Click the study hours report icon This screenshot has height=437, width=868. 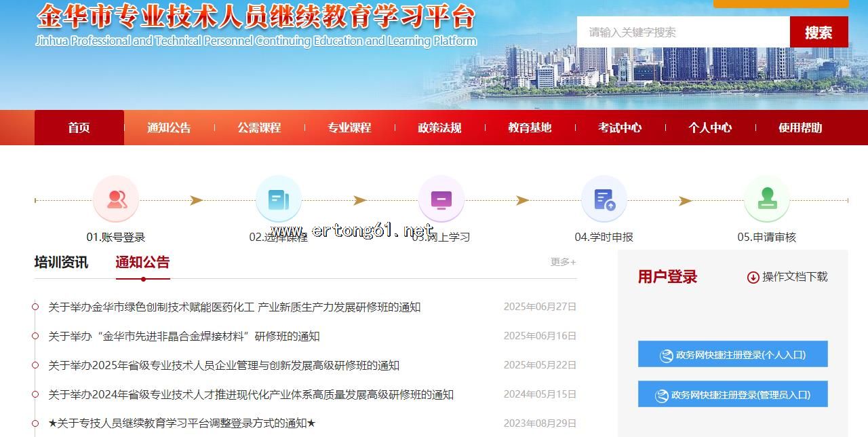click(604, 199)
